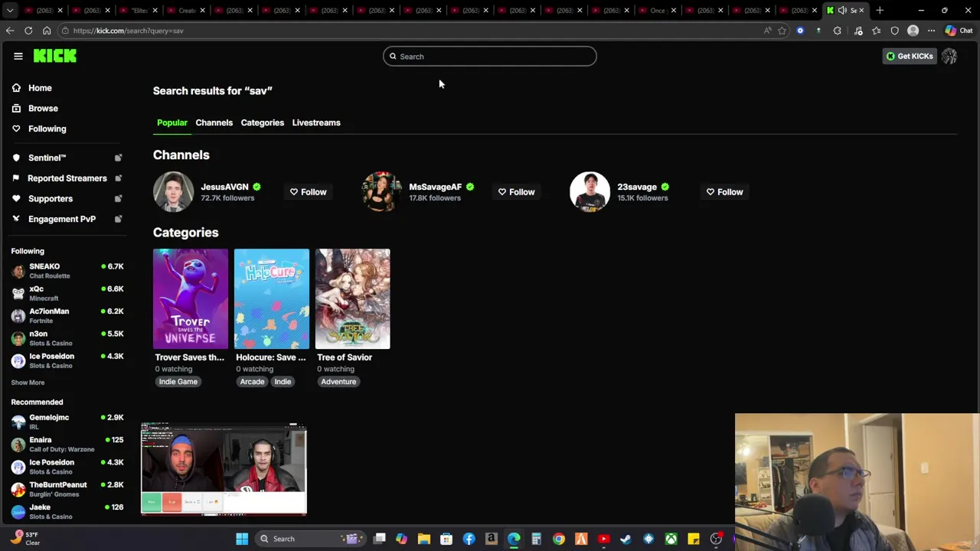Open the Windows Start menu
The height and width of the screenshot is (551, 980).
point(242,539)
